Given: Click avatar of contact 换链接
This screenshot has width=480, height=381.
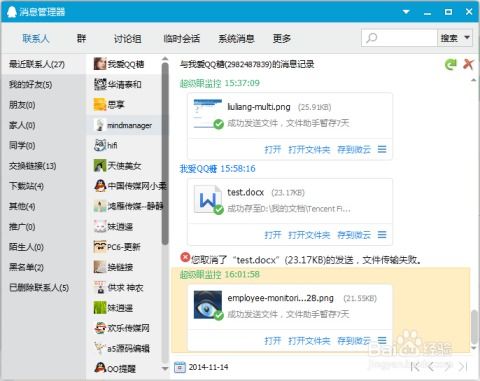Looking at the screenshot, I should [100, 267].
